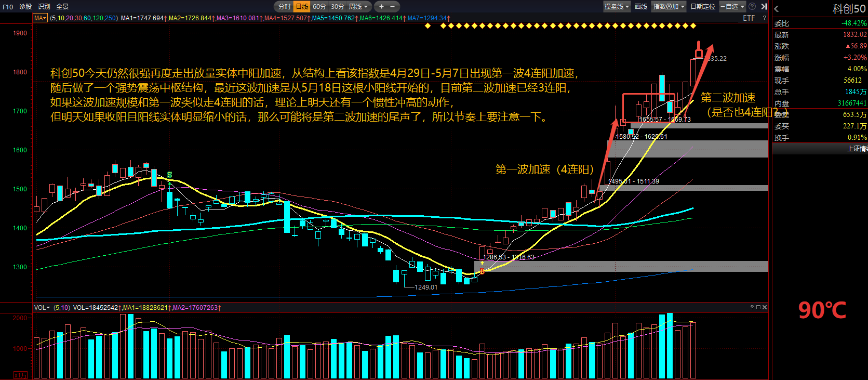Screen dimensions: 868x380
Task: Zoom out chart with minus icon
Action: point(392,7)
